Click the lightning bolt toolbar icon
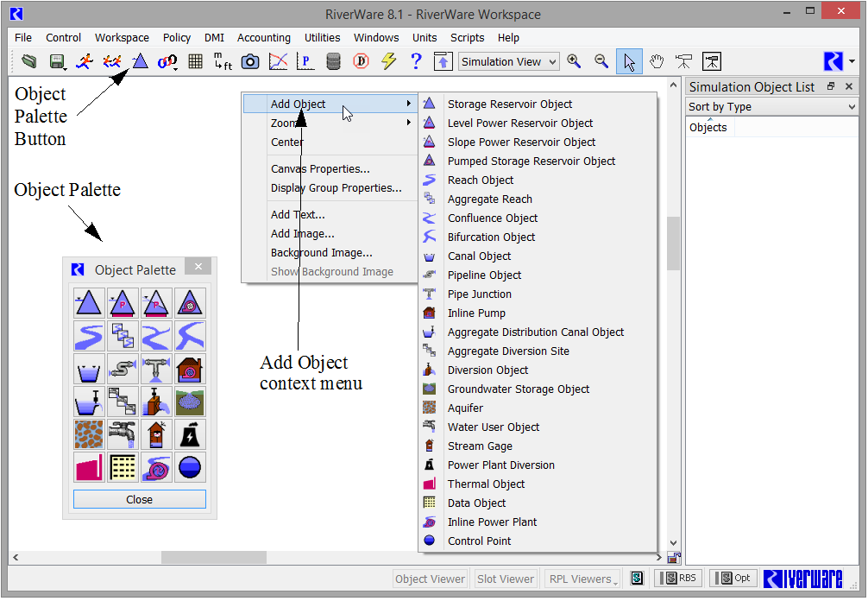868x601 pixels. point(388,61)
